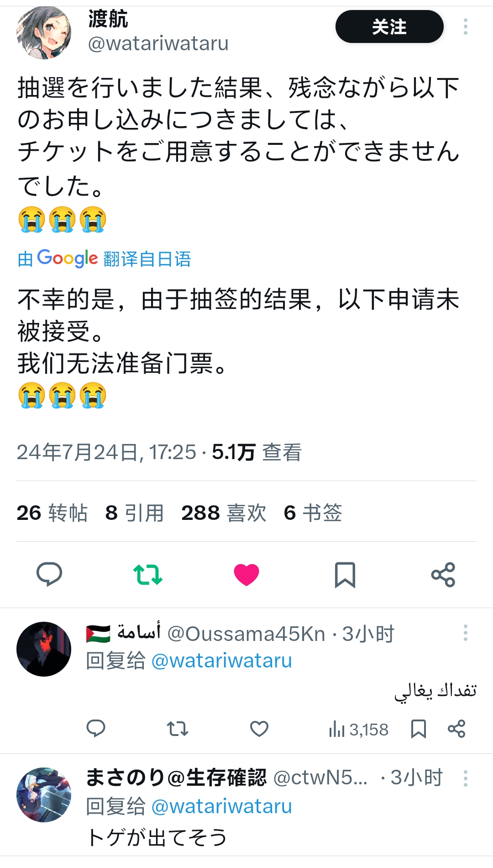Open the Google translation source link
Image resolution: width=493 pixels, height=868 pixels.
click(x=104, y=259)
